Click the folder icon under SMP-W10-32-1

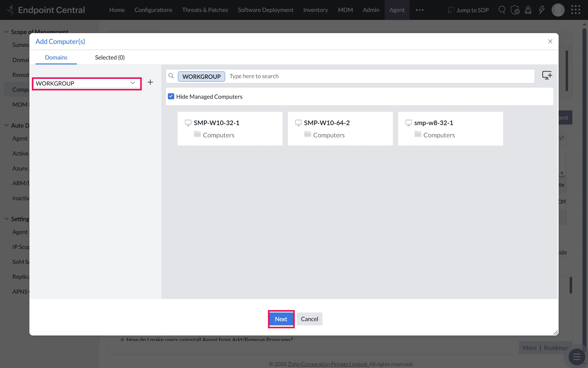click(197, 134)
